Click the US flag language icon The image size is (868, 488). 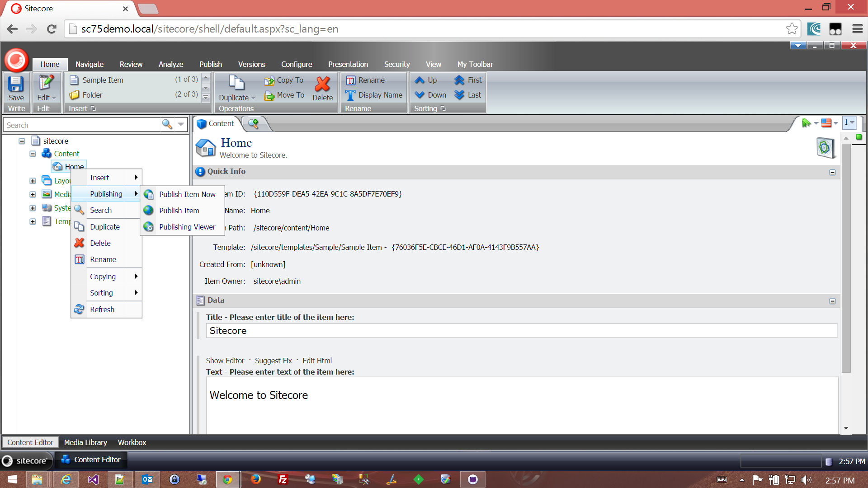pyautogui.click(x=826, y=123)
